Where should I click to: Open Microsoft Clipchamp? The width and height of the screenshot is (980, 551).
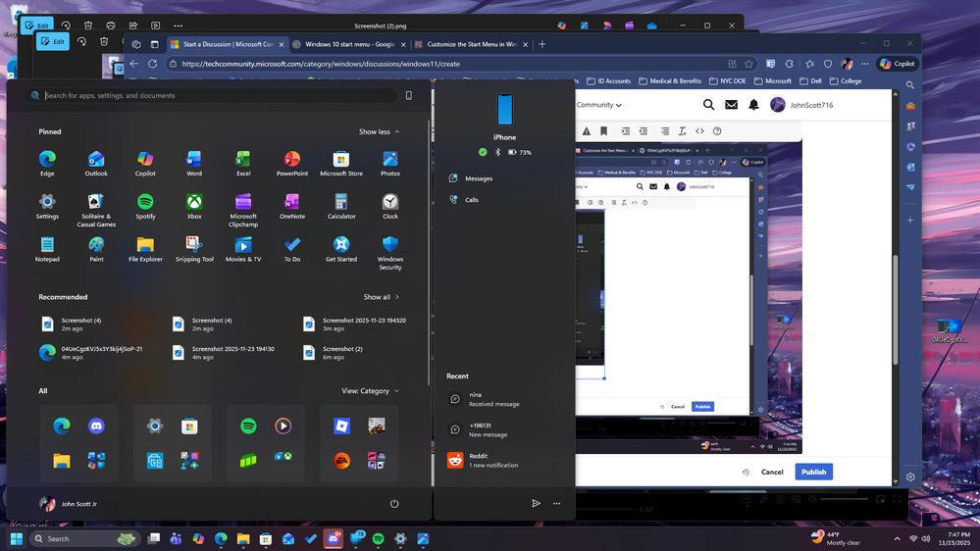(x=243, y=211)
